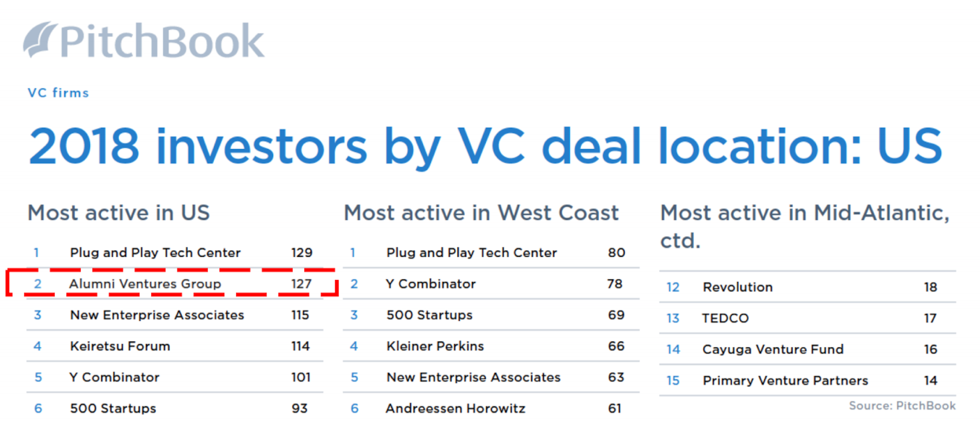Click the Most active in US heading

pyautogui.click(x=119, y=212)
